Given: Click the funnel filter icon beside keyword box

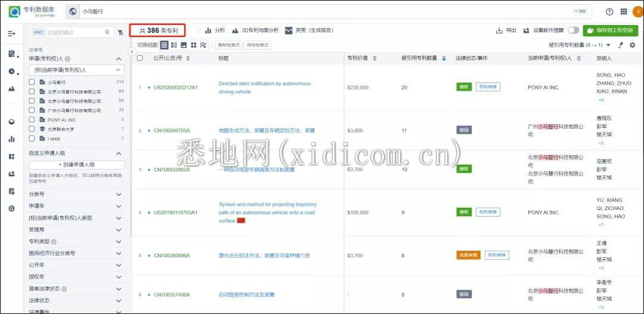Looking at the screenshot, I should [120, 32].
